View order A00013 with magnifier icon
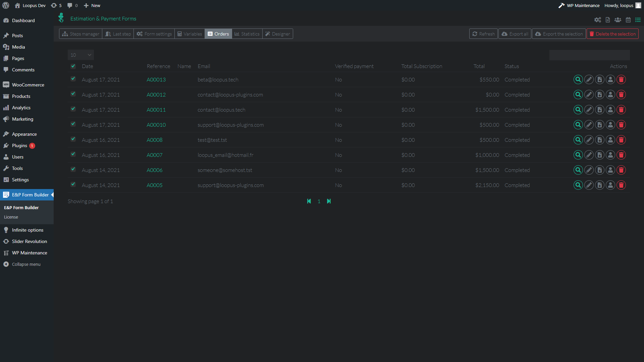 (578, 79)
